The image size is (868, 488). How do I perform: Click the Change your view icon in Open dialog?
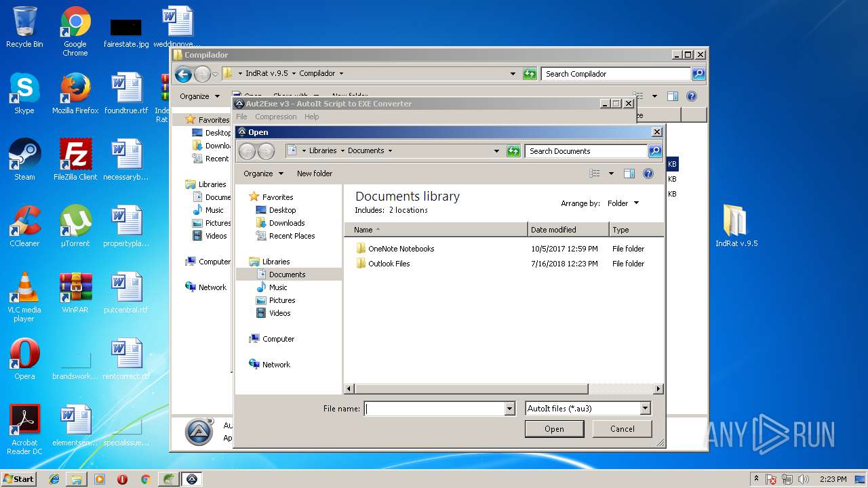pos(595,174)
